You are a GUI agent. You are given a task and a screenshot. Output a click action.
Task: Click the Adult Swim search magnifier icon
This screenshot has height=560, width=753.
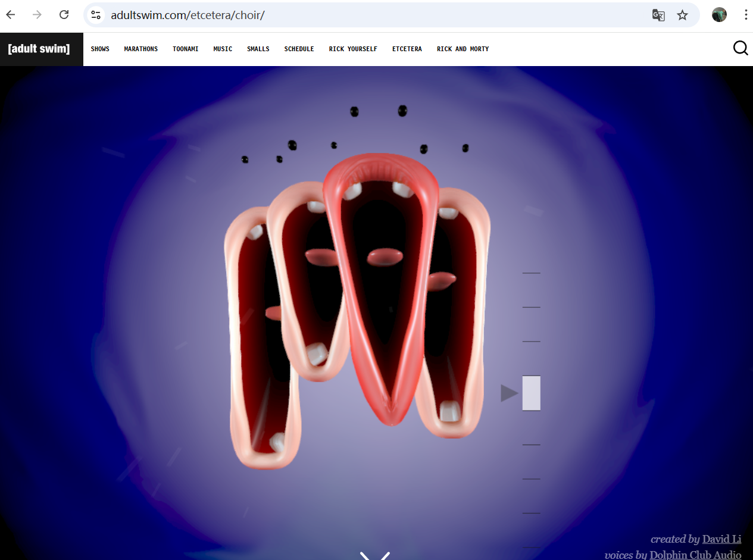pyautogui.click(x=740, y=48)
